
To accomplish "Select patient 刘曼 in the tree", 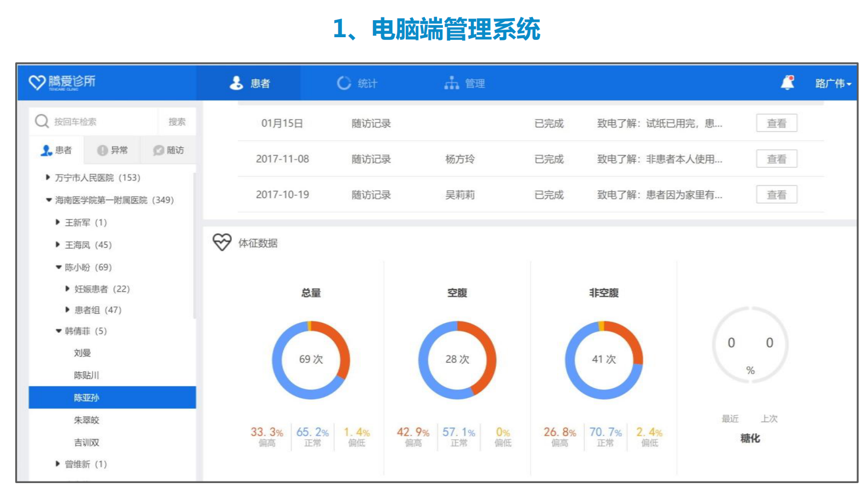I will tap(82, 353).
